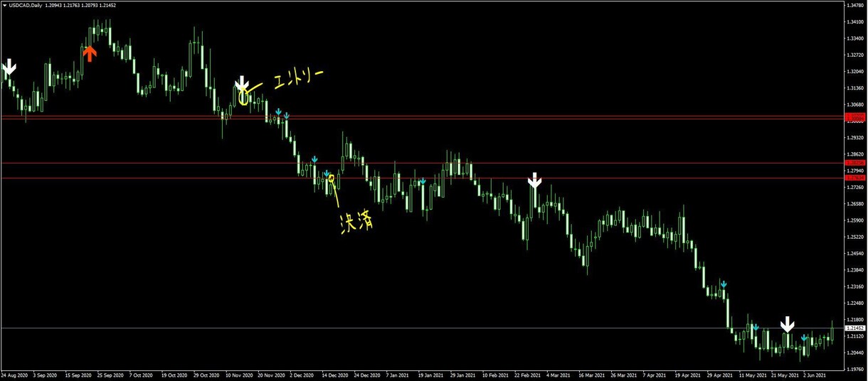Screen dimensions: 868x381
Task: Click the red level label 1.27634
Action: tap(855, 178)
